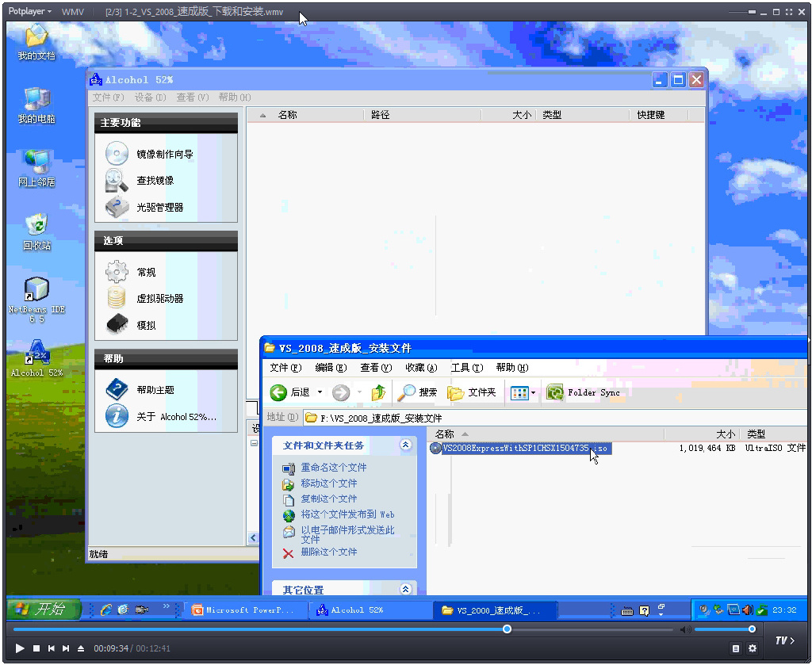
Task: Toggle Potplayer fullscreen mode
Action: pyautogui.click(x=789, y=11)
